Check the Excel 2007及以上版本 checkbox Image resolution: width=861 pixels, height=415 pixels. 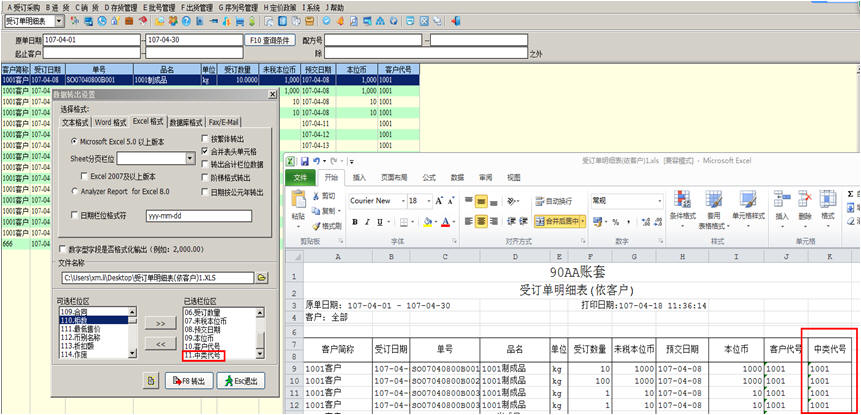85,176
